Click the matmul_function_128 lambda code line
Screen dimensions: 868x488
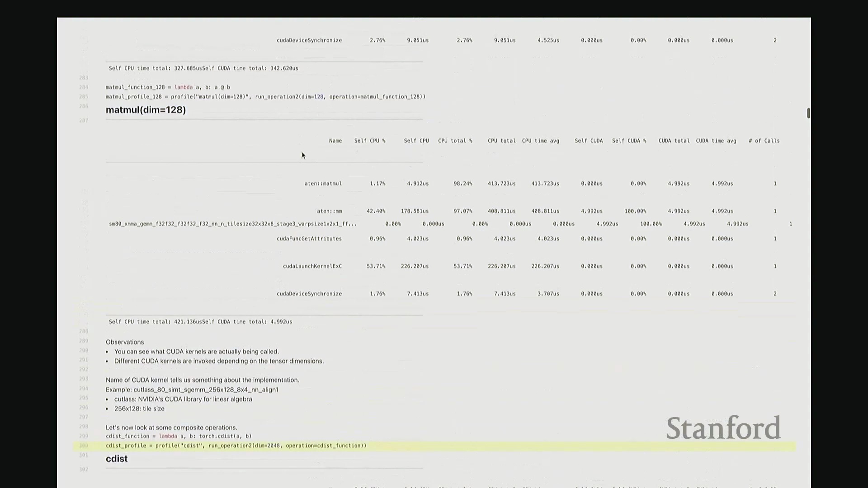coord(168,87)
